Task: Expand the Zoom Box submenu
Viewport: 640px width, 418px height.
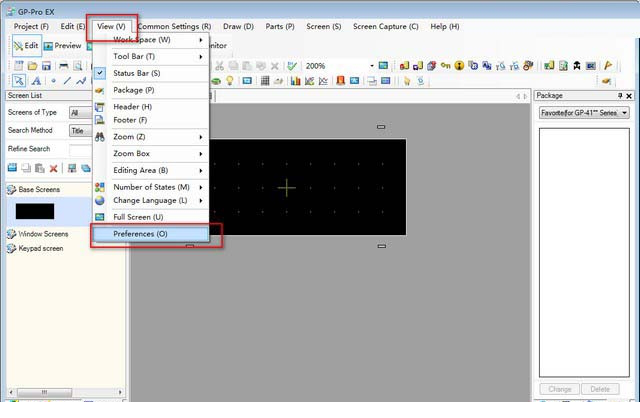Action: click(151, 153)
